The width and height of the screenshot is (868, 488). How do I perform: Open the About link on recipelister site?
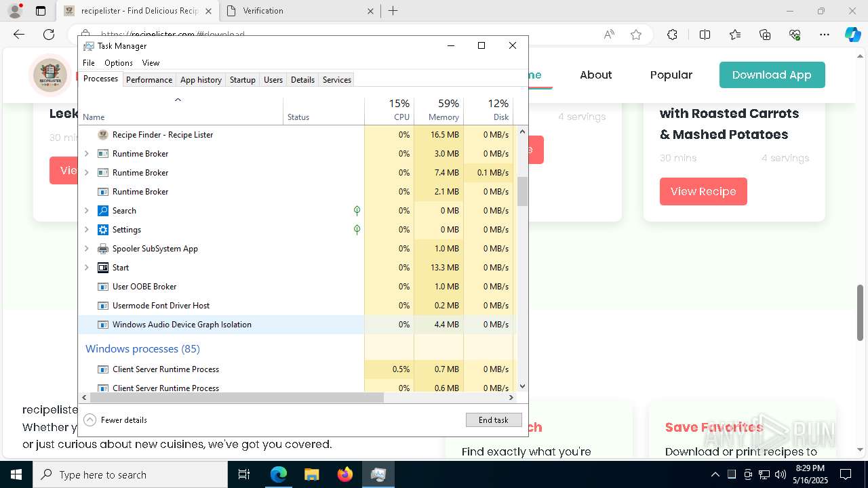pos(596,75)
